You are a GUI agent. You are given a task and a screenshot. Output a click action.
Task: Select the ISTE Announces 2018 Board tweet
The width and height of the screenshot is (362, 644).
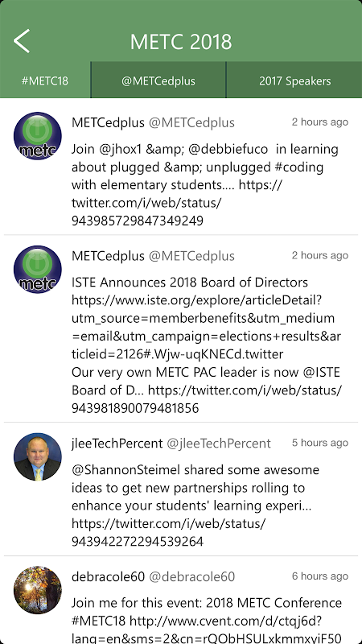point(181,328)
